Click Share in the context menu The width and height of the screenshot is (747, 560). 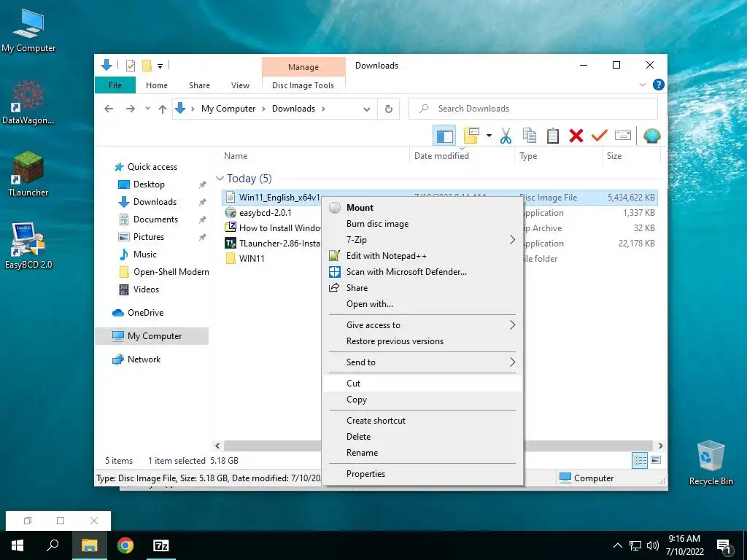(x=422, y=287)
